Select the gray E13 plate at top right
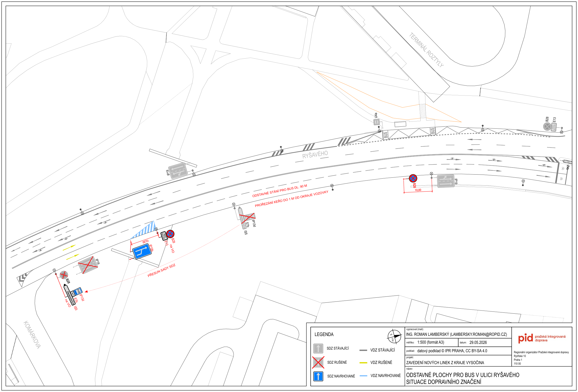The width and height of the screenshot is (578, 392). pyautogui.click(x=553, y=127)
